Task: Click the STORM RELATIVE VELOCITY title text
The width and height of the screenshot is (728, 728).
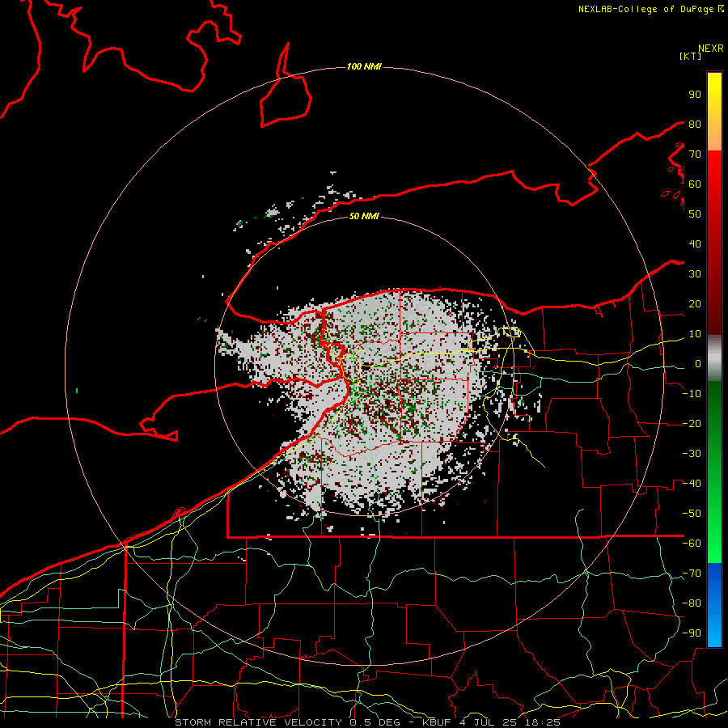Action: point(259,722)
